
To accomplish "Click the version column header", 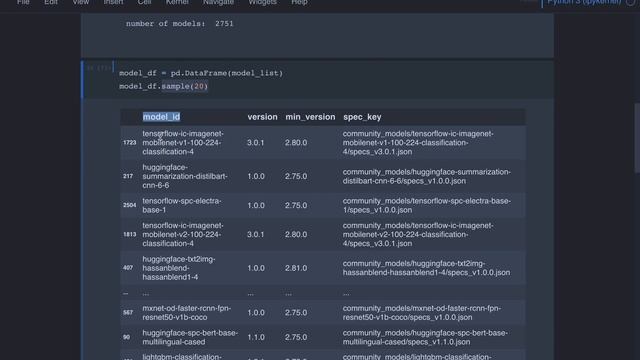I will tap(262, 117).
